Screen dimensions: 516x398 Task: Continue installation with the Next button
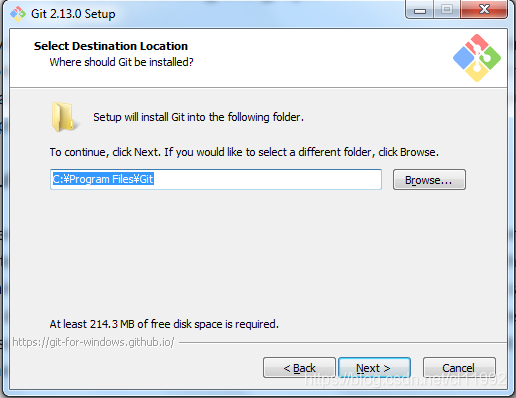374,368
